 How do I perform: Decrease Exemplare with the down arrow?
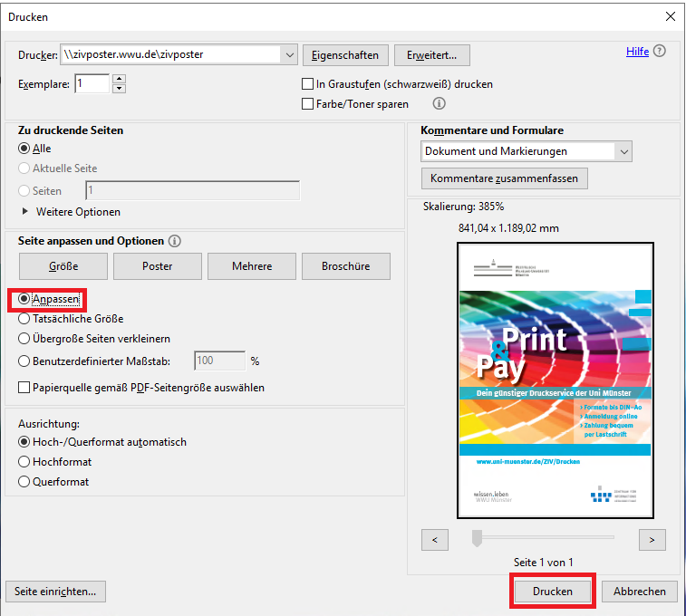[119, 88]
